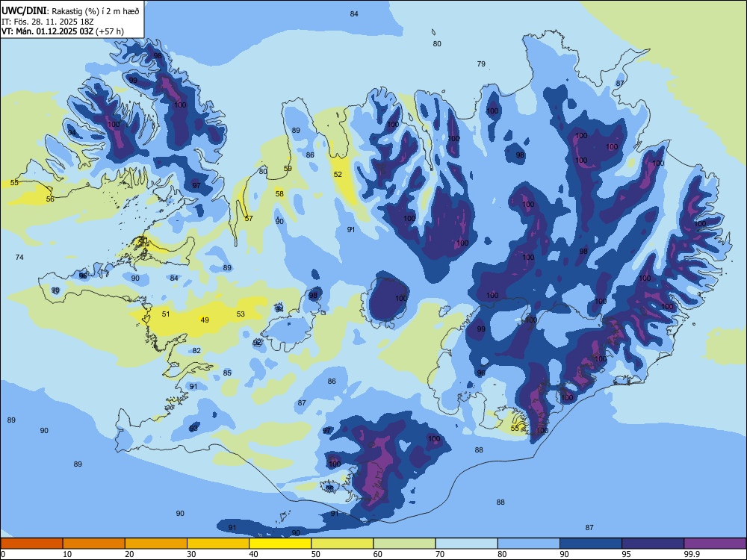This screenshot has width=747, height=560.
Task: Click the 'UWC/DINI: Rakastig (%) í 2 m hæð' title
Action: point(70,11)
